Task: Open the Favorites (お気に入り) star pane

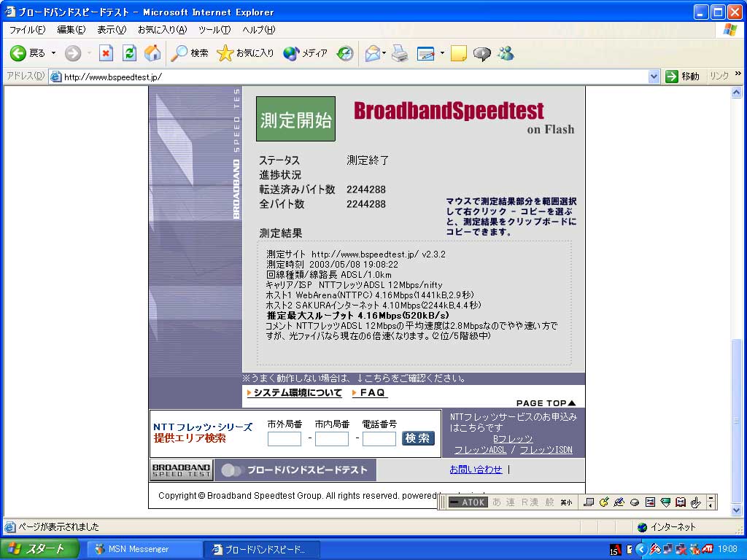Action: 245,53
